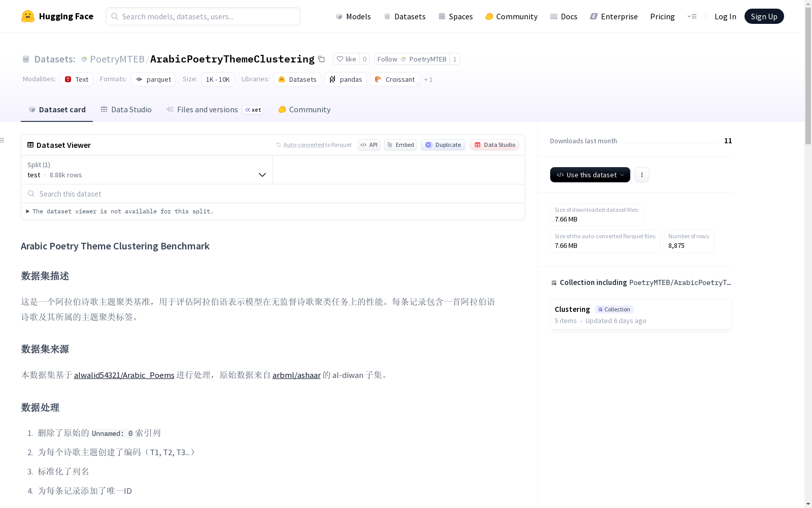Expand the more navigation menu icon

[x=692, y=16]
